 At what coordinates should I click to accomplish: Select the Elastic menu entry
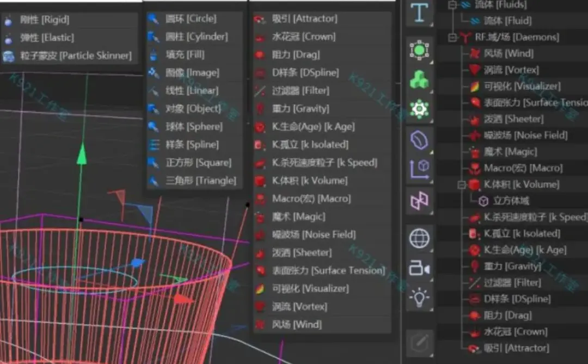pyautogui.click(x=70, y=38)
